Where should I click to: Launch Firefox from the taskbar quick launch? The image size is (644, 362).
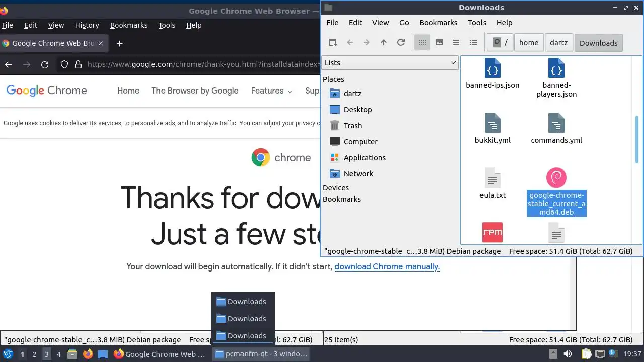88,354
